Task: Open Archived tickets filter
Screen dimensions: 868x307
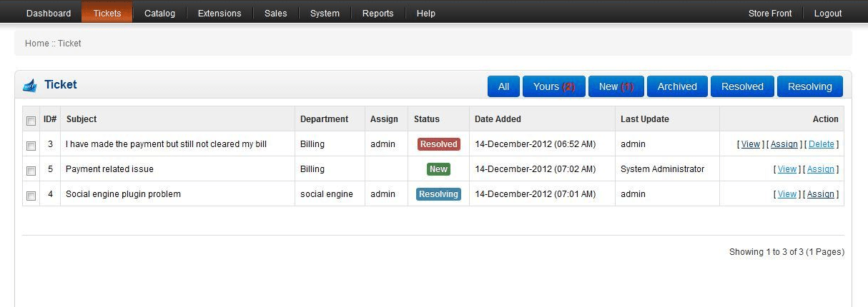Action: tap(677, 86)
